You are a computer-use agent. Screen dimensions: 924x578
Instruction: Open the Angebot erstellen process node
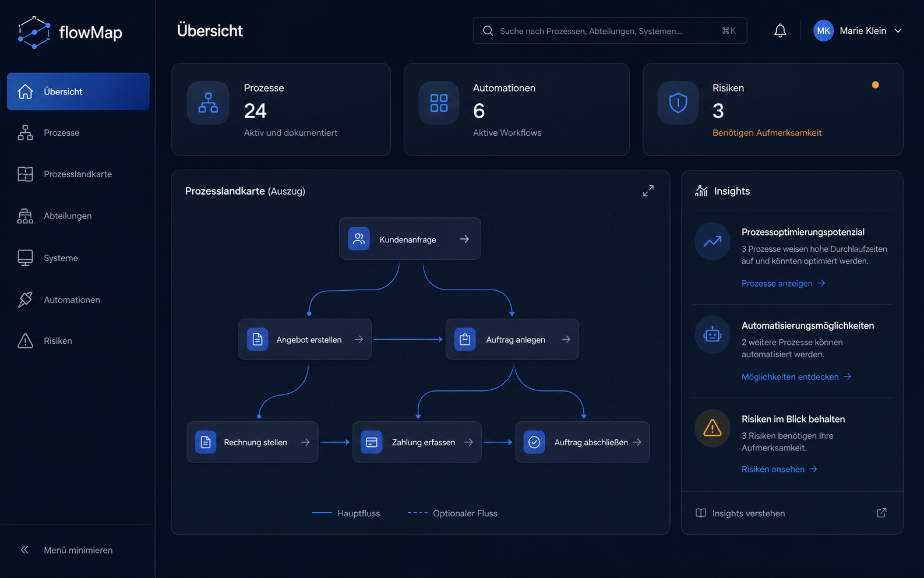[x=305, y=339]
